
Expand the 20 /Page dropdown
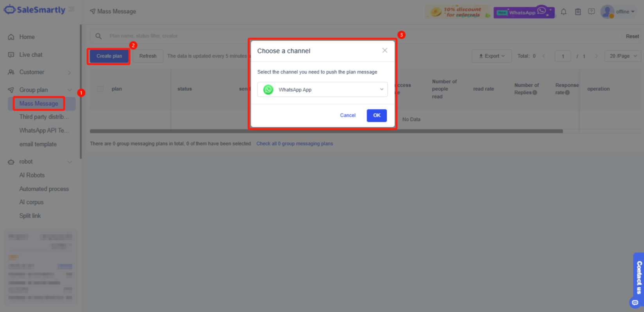(623, 56)
